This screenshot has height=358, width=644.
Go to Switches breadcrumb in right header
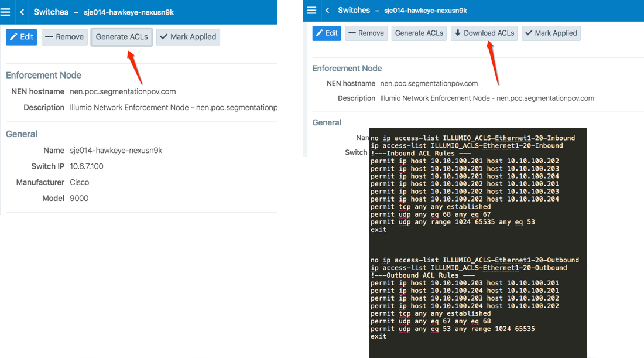click(354, 11)
